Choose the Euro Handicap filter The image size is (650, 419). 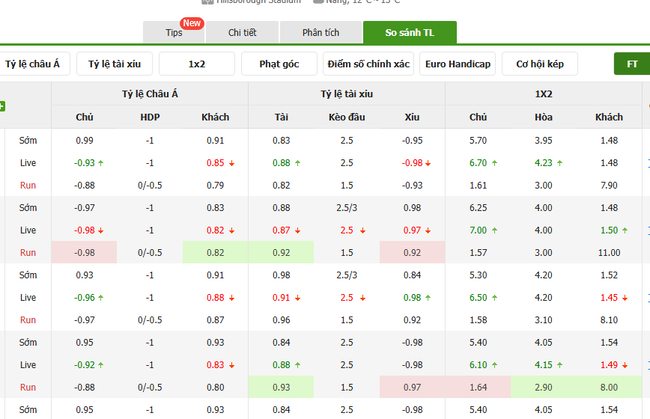click(x=457, y=64)
